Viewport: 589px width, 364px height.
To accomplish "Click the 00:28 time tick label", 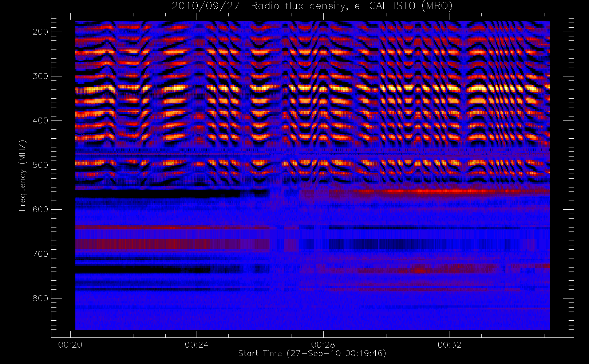I will [323, 345].
